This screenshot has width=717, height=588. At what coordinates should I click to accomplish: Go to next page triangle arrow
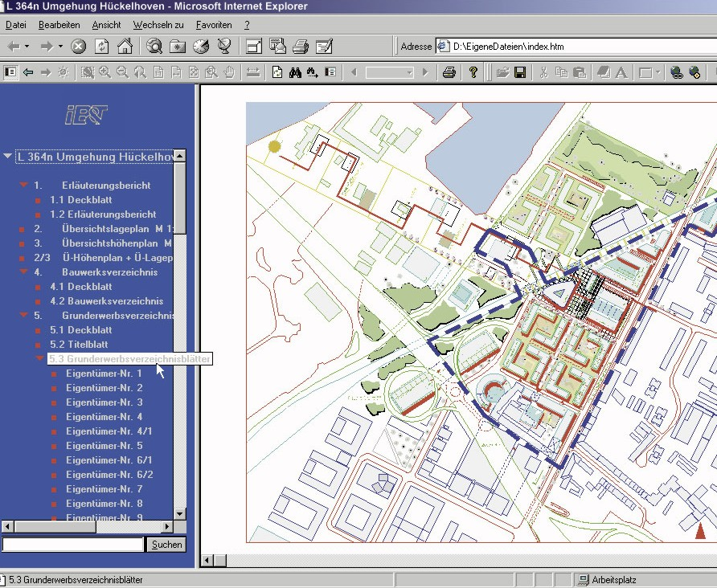[425, 72]
